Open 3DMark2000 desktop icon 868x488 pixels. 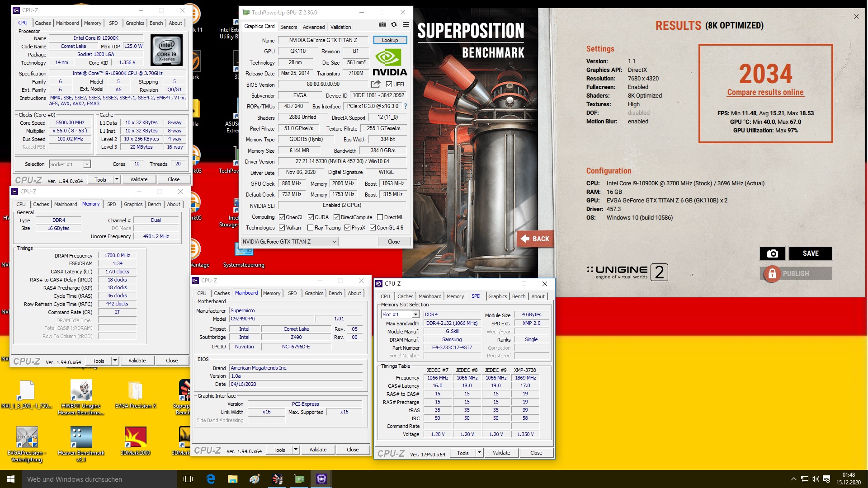pyautogui.click(x=135, y=441)
